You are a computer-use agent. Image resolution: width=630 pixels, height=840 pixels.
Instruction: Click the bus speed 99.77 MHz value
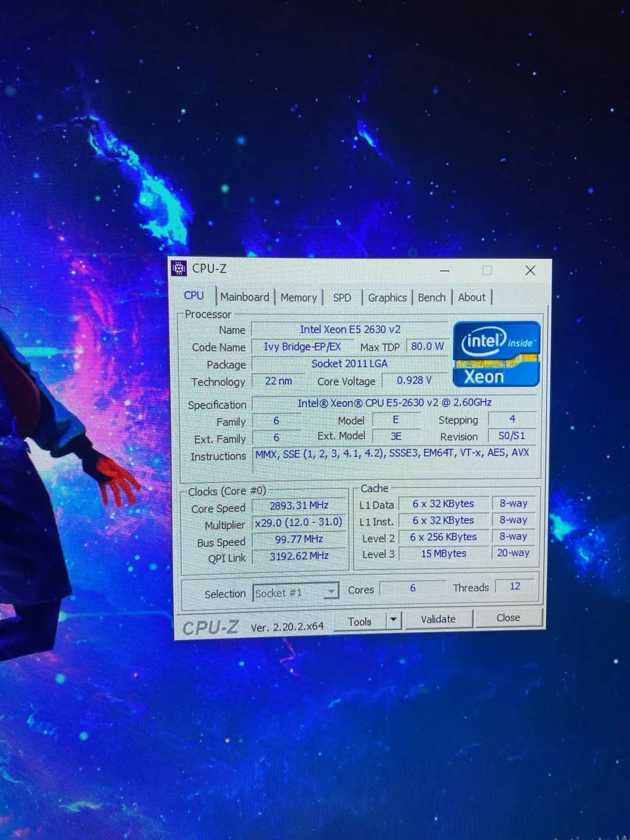[299, 539]
